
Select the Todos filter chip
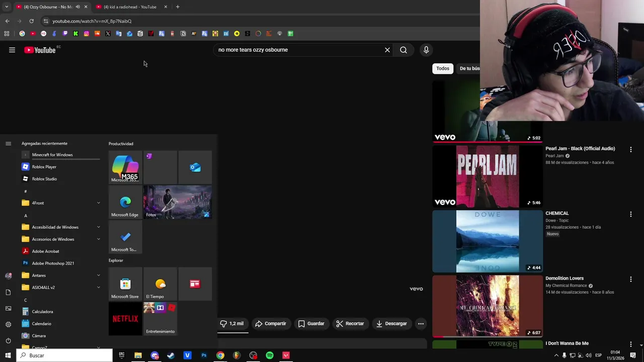point(443,68)
